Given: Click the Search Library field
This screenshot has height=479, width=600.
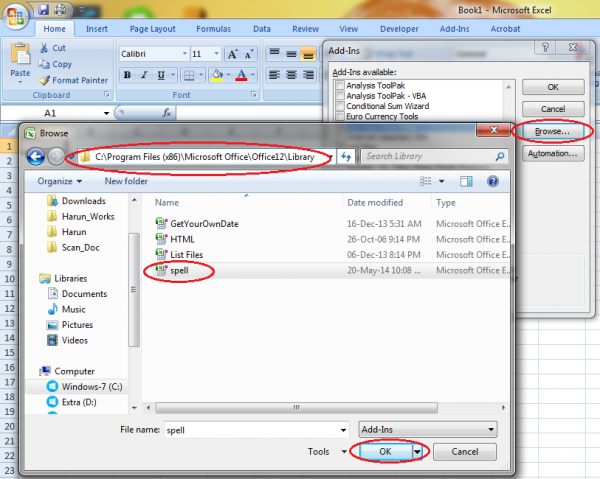Looking at the screenshot, I should [x=434, y=156].
